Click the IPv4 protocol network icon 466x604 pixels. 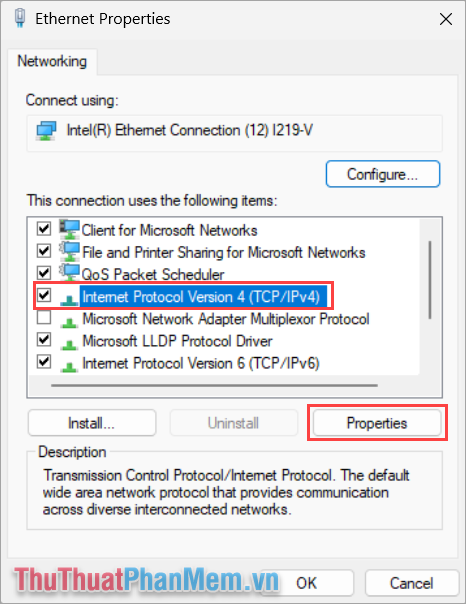69,299
